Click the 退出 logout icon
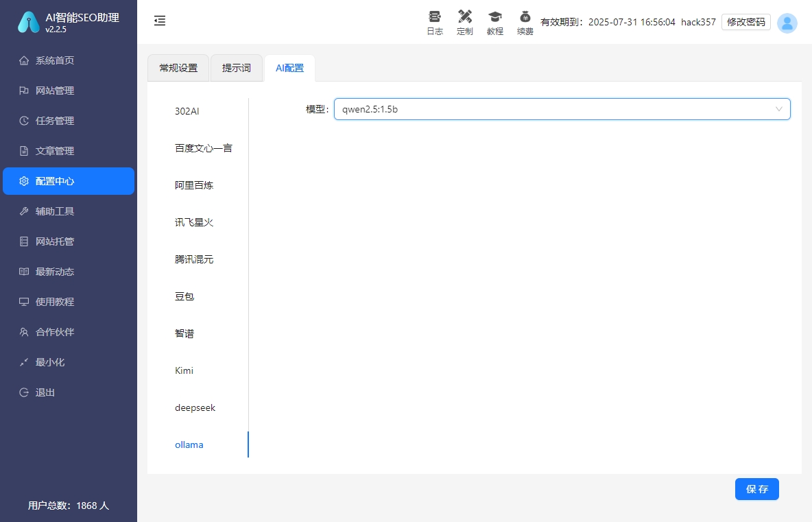 coord(24,392)
